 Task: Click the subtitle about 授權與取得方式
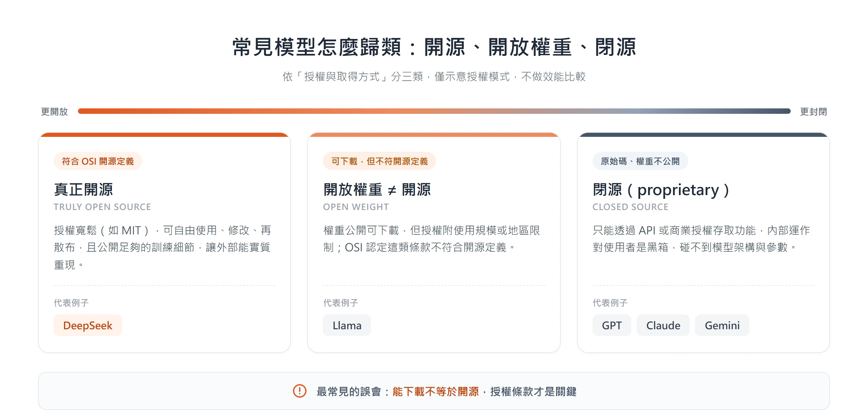click(434, 77)
